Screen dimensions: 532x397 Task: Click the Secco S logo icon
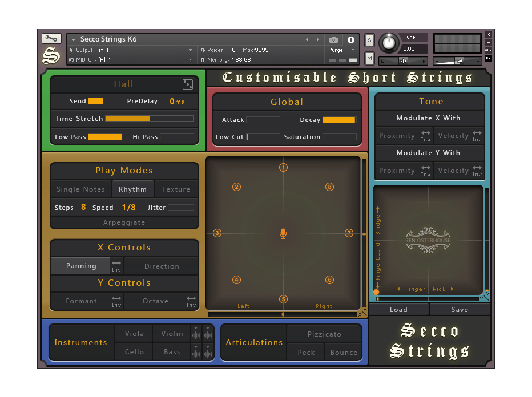51,55
